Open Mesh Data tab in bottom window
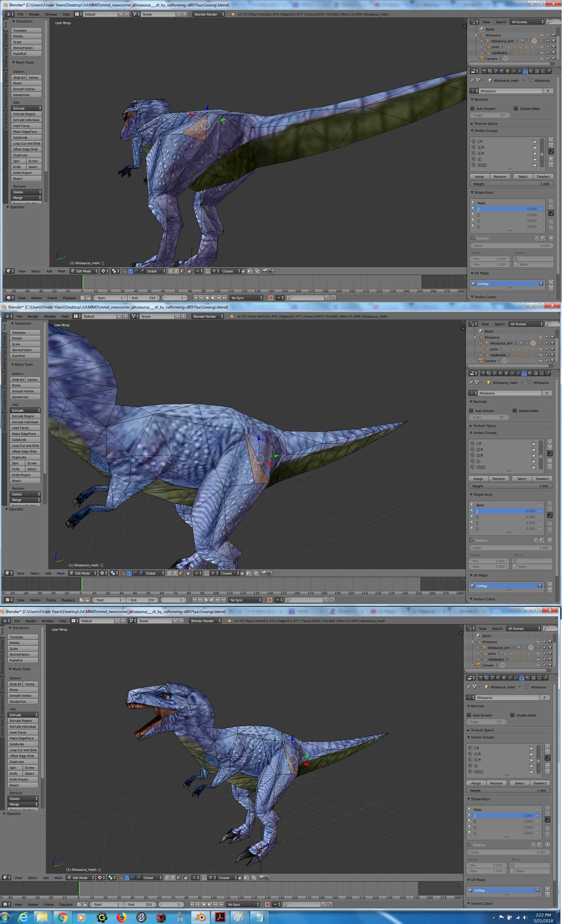Image resolution: width=564 pixels, height=924 pixels. pyautogui.click(x=522, y=678)
